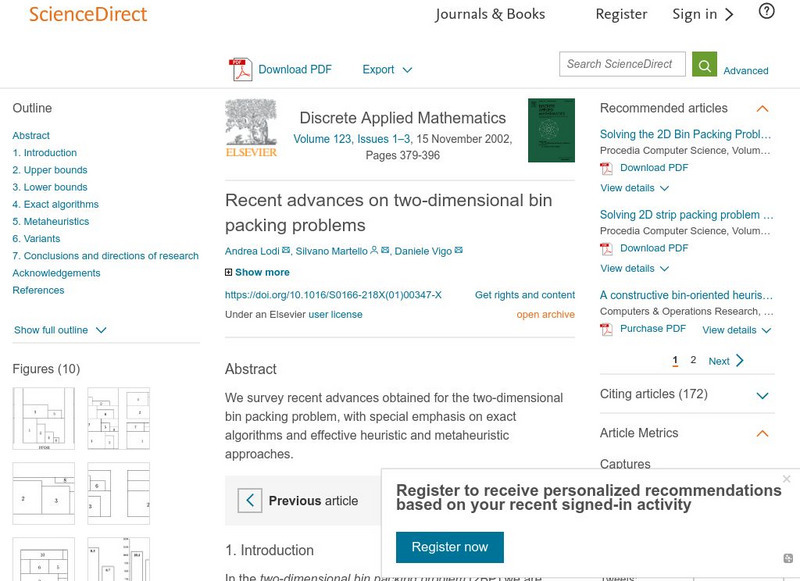Open References in outline
This screenshot has width=800, height=581.
coord(38,290)
